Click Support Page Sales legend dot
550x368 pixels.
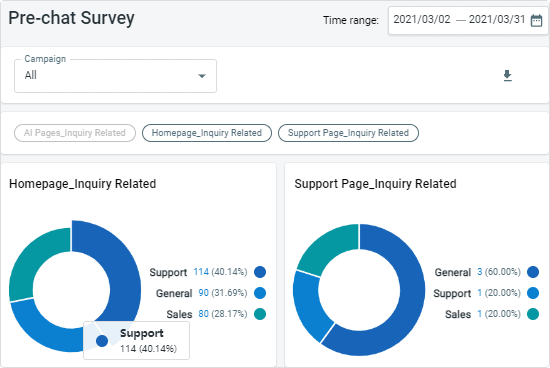point(533,314)
